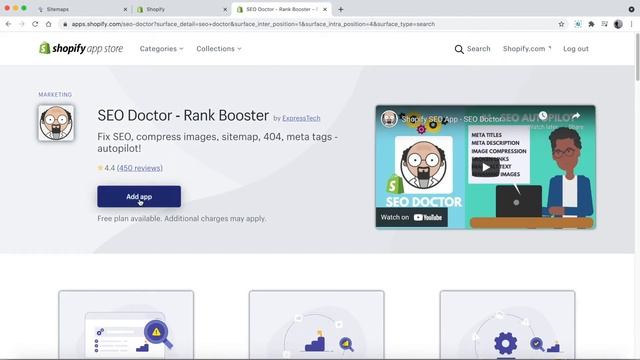Click the blue square extension icon

click(578, 24)
